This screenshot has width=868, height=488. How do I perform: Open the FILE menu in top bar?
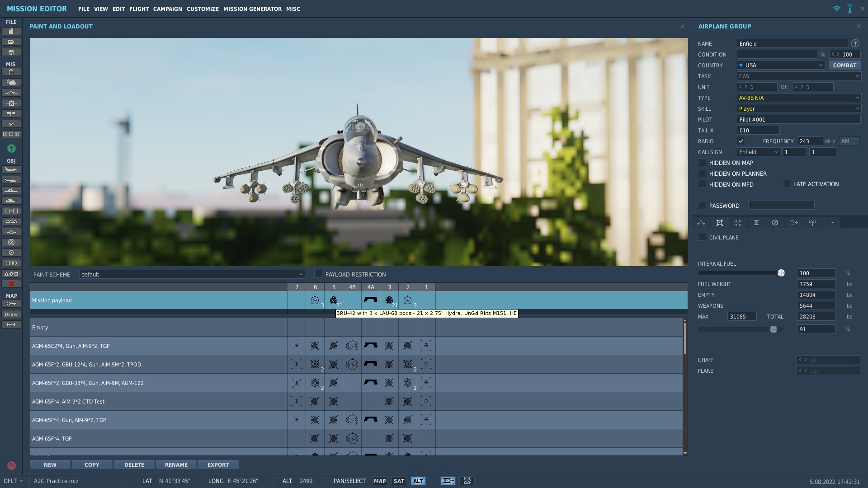pyautogui.click(x=84, y=9)
